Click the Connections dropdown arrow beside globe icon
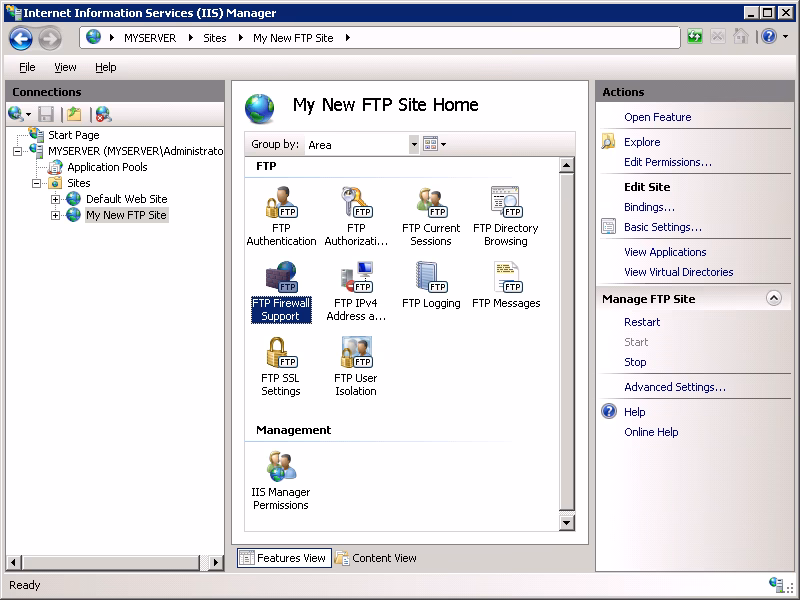 coord(29,114)
